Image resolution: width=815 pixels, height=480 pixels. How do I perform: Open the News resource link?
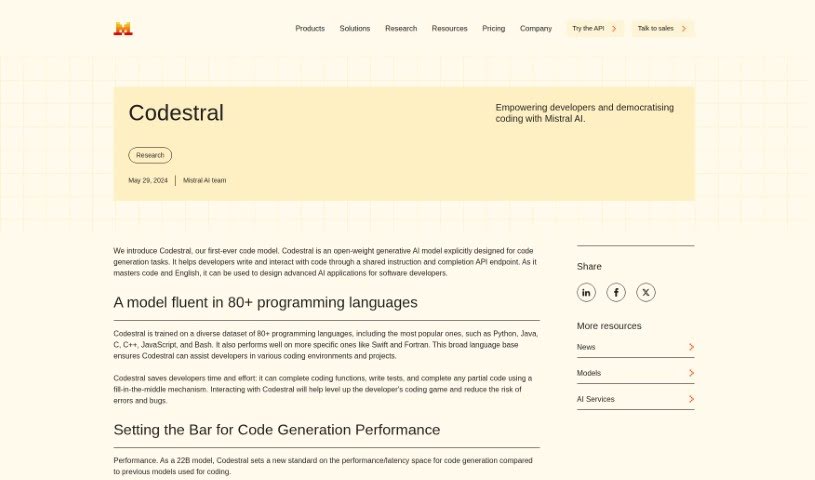(636, 347)
